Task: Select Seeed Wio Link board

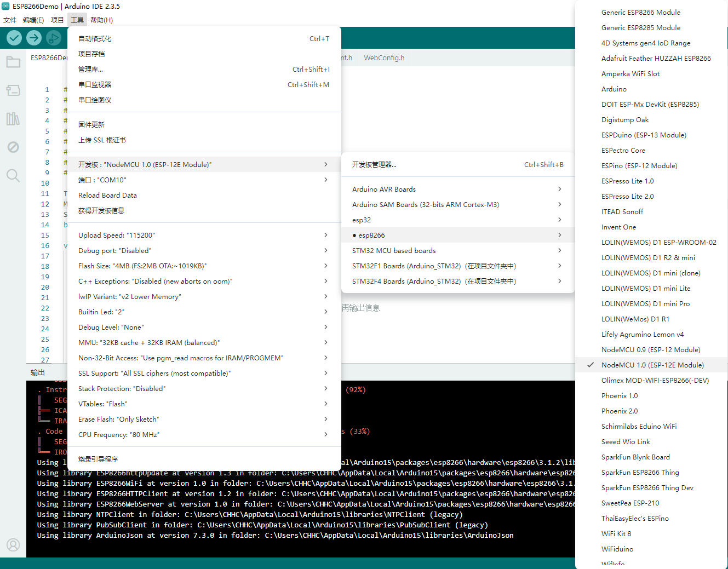Action: 651,441
